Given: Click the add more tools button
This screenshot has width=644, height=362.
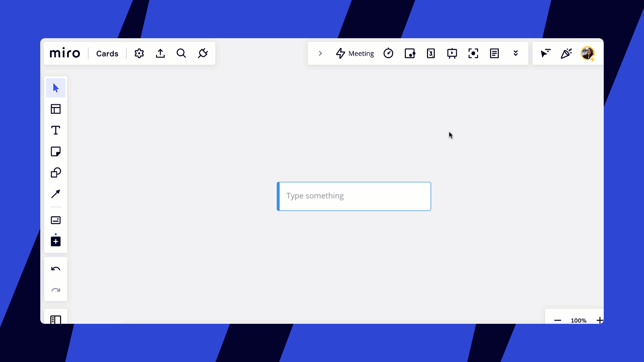Looking at the screenshot, I should (x=56, y=241).
